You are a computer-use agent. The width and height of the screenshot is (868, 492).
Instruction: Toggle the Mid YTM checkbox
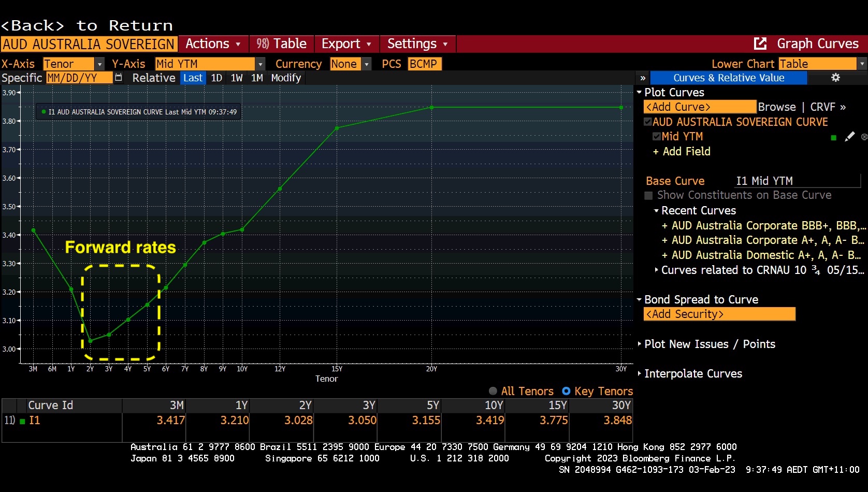coord(657,137)
